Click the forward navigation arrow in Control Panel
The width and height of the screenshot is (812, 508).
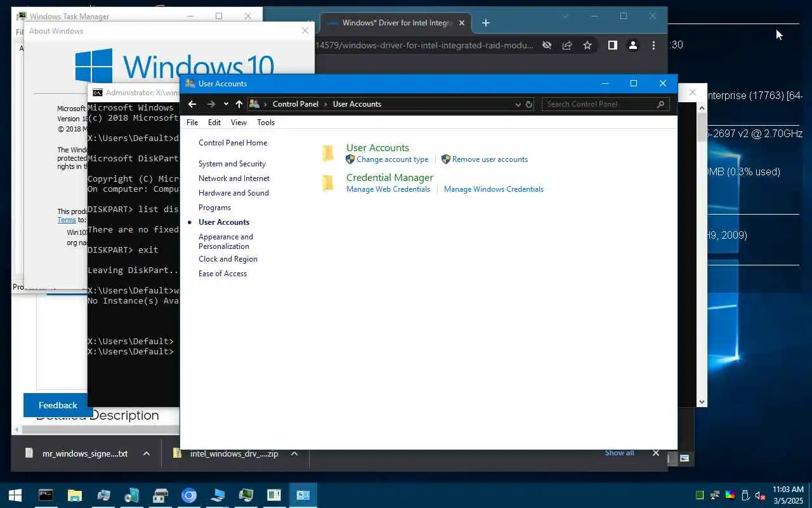[x=211, y=104]
